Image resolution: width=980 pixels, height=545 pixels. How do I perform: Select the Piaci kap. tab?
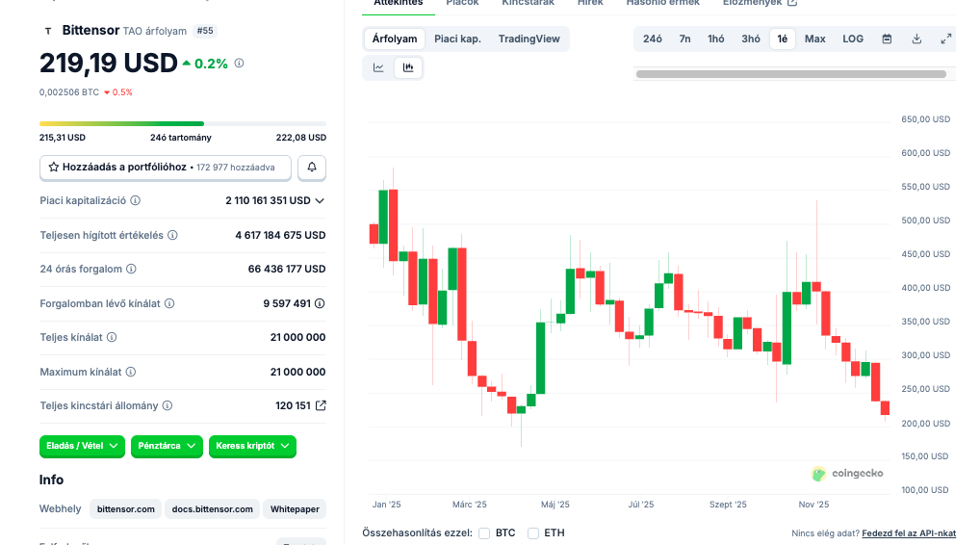[x=457, y=39]
